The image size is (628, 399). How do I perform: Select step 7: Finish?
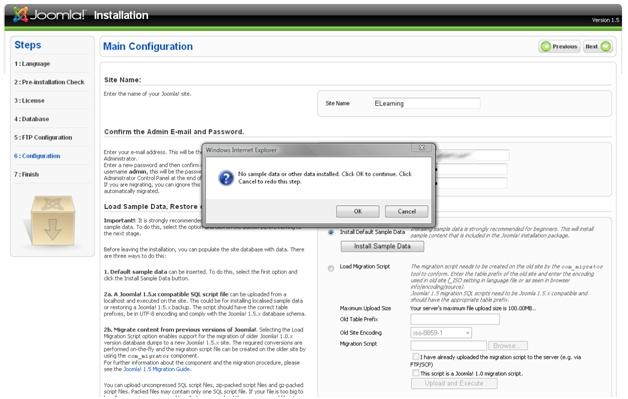tap(26, 174)
